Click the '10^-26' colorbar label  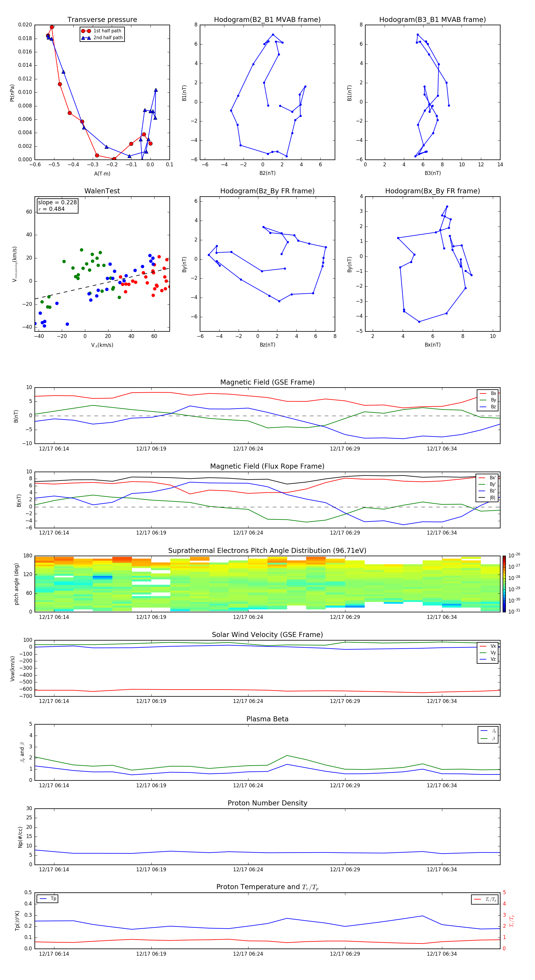tap(514, 555)
